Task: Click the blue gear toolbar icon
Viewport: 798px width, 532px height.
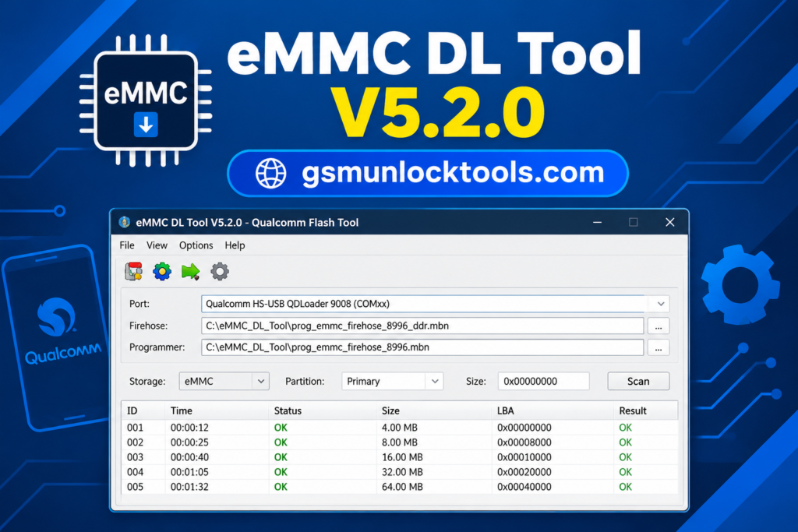Action: [x=162, y=272]
